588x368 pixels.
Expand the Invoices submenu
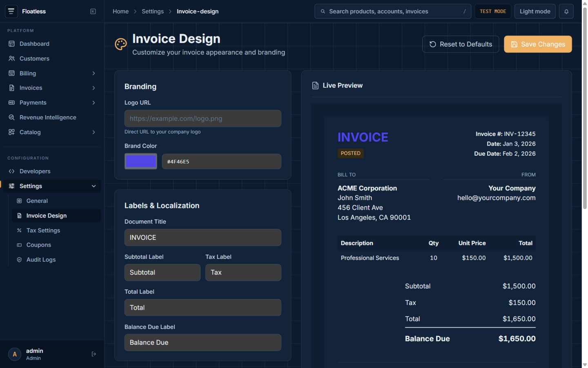pyautogui.click(x=94, y=88)
